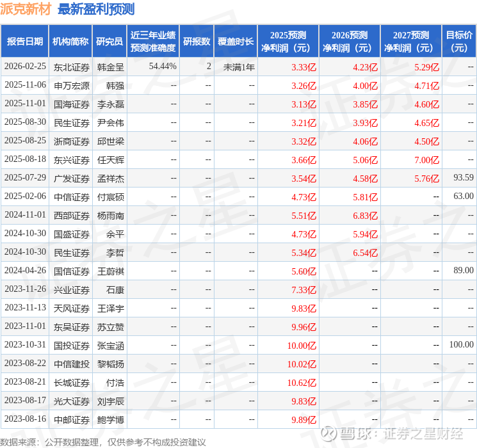Select the 中信证券 institution cell
The width and height of the screenshot is (477, 448).
pos(72,196)
